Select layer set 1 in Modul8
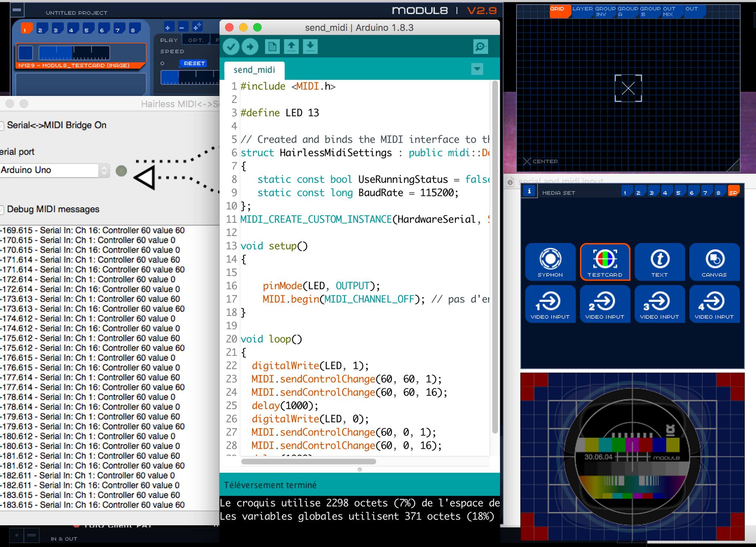The width and height of the screenshot is (756, 547). [26, 29]
